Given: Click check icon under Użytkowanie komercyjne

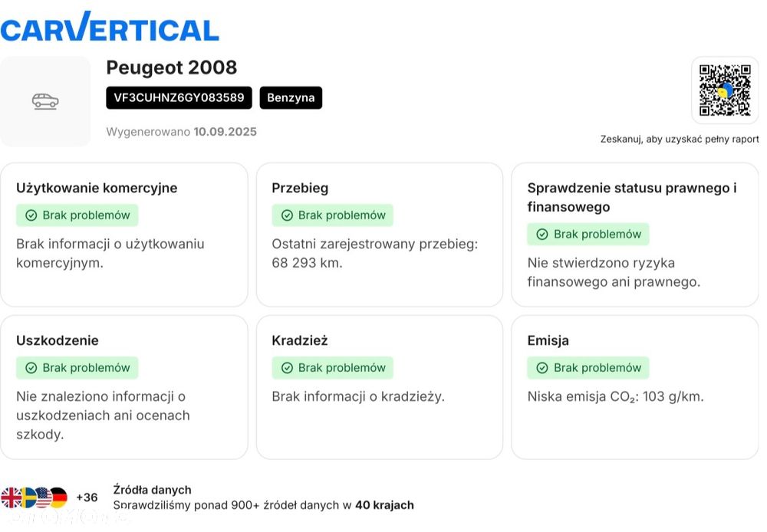Looking at the screenshot, I should pyautogui.click(x=31, y=215).
